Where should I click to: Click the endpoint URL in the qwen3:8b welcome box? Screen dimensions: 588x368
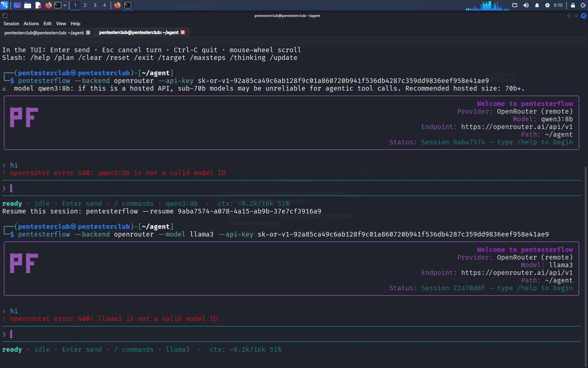pos(517,127)
